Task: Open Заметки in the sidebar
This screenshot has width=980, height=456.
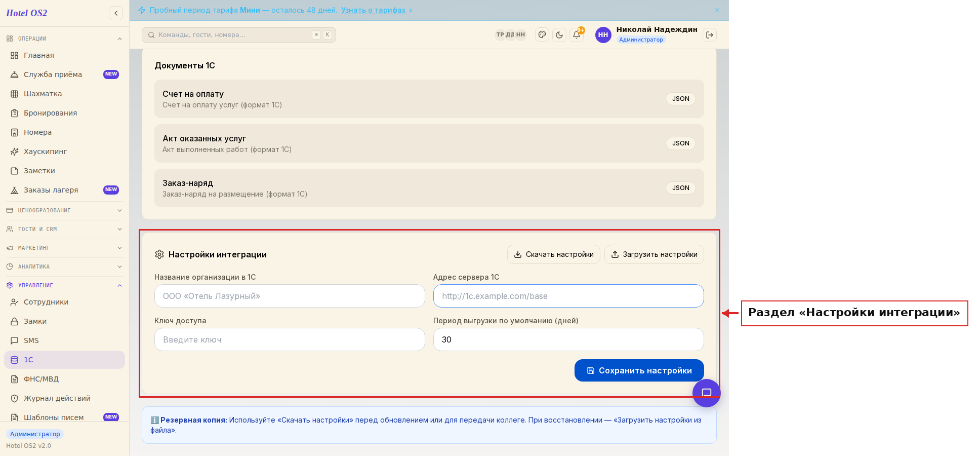Action: 64,171
